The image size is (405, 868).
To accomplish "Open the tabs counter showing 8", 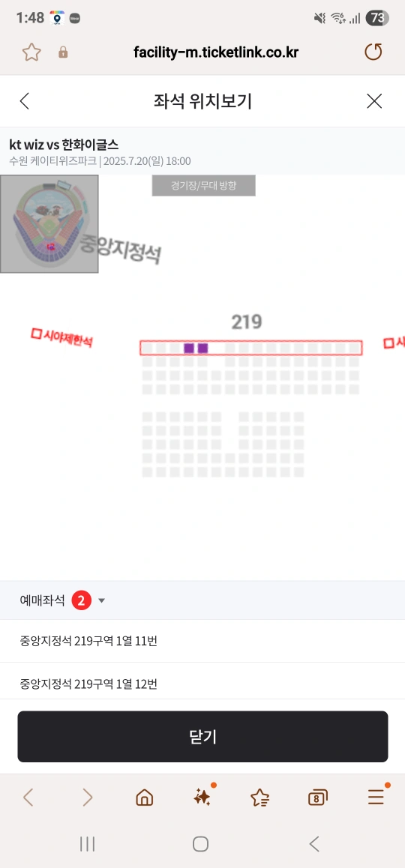I will click(x=317, y=797).
